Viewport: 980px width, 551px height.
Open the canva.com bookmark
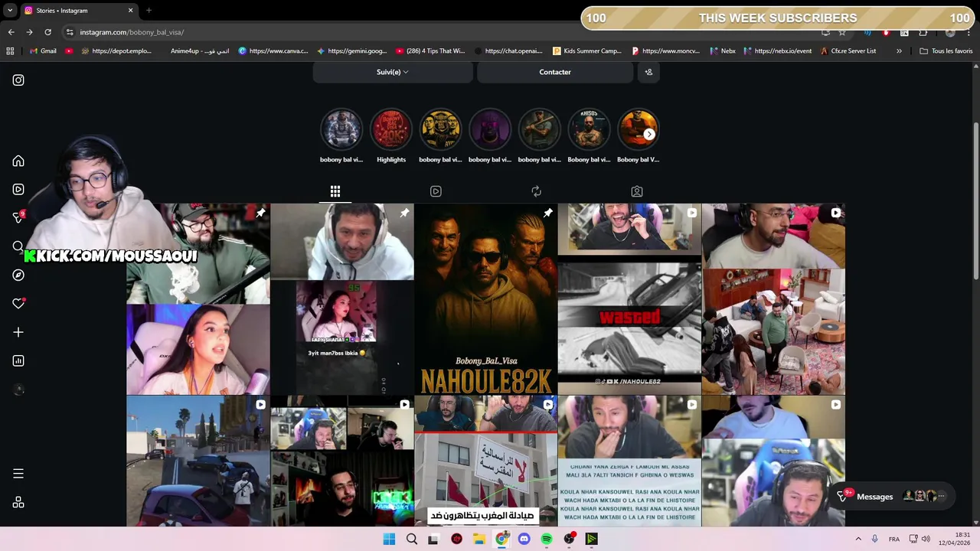[273, 51]
